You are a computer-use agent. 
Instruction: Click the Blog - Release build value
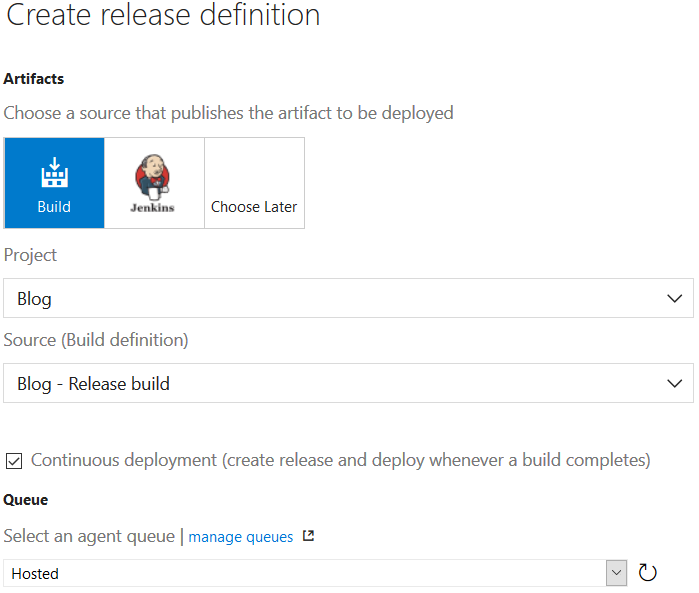[x=93, y=384]
